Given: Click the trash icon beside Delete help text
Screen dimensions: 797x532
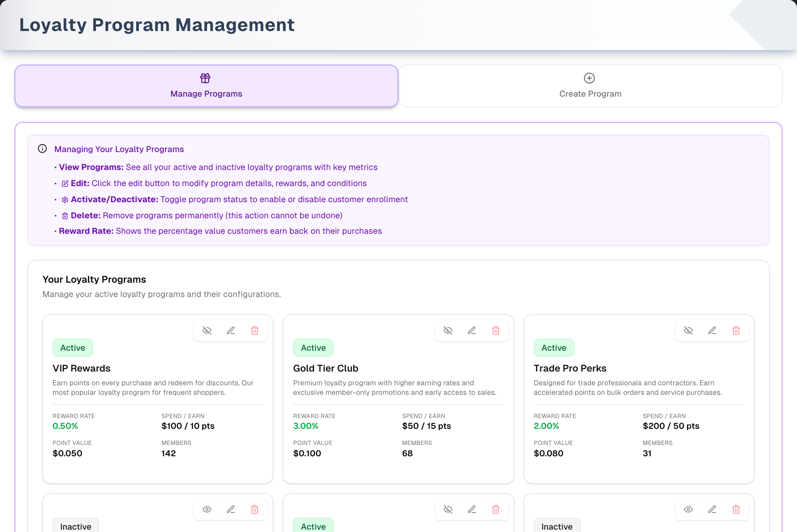Looking at the screenshot, I should [x=65, y=216].
